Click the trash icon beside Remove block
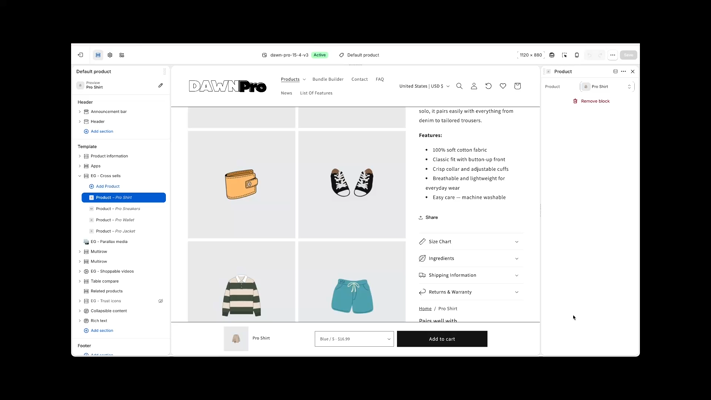 tap(575, 101)
